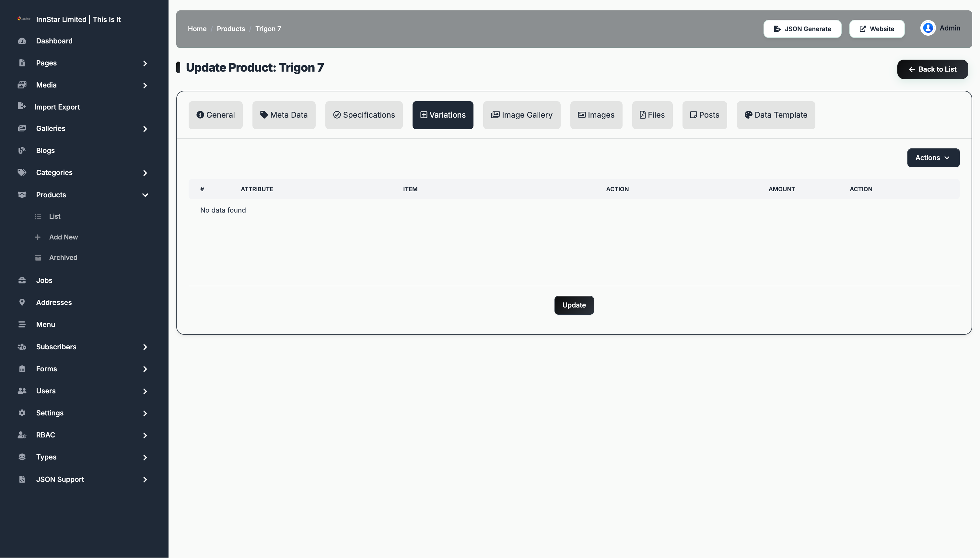Click the Addresses location pin icon
This screenshot has width=980, height=558.
coord(22,302)
